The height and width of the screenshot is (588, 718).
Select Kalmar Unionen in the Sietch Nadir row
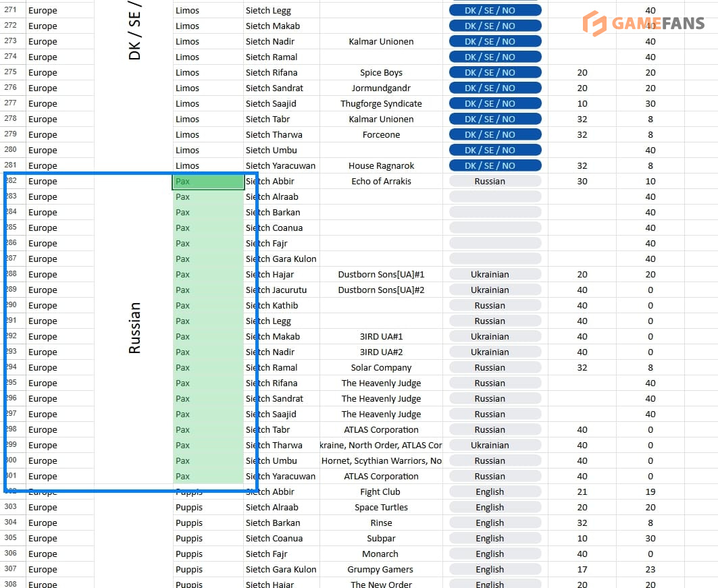click(381, 41)
